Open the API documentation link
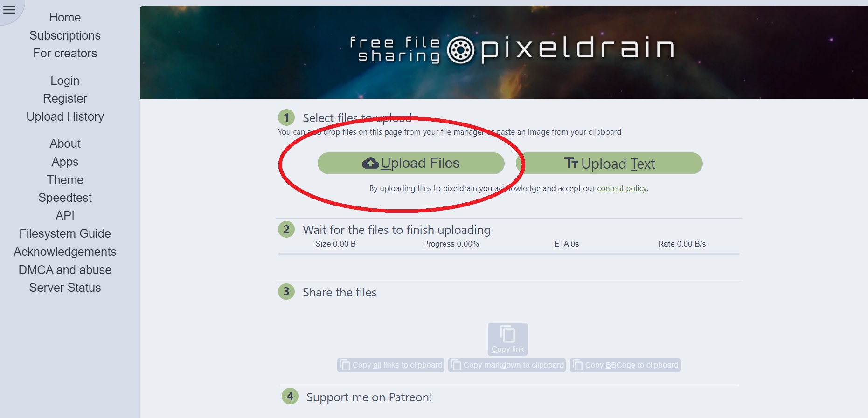The height and width of the screenshot is (418, 868). tap(65, 216)
